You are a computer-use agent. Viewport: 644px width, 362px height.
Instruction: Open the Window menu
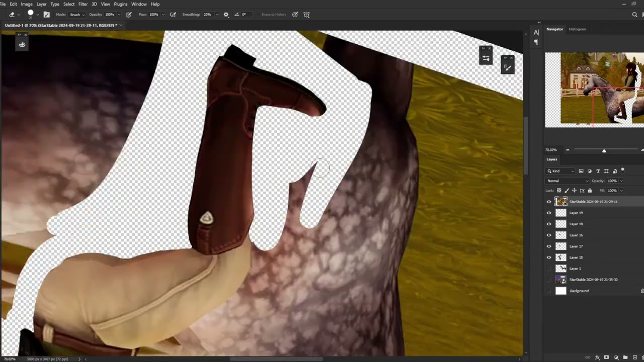click(139, 4)
